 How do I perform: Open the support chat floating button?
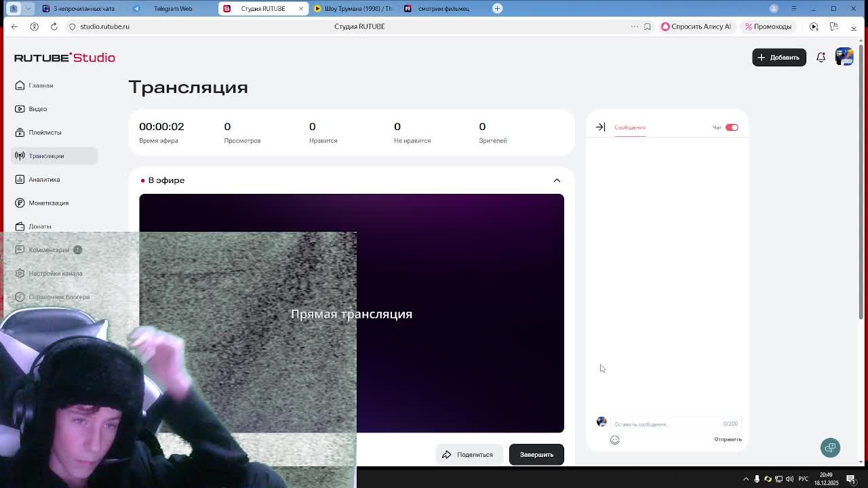pyautogui.click(x=830, y=447)
